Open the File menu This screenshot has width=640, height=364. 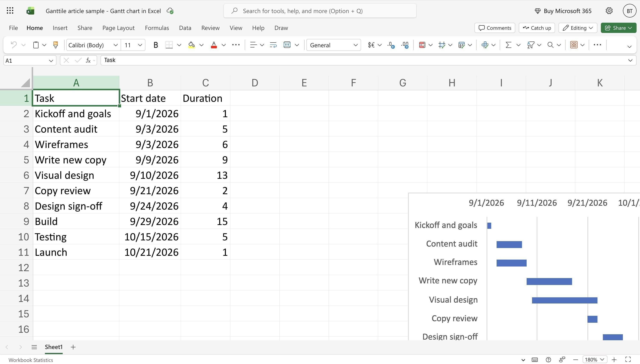(x=13, y=28)
